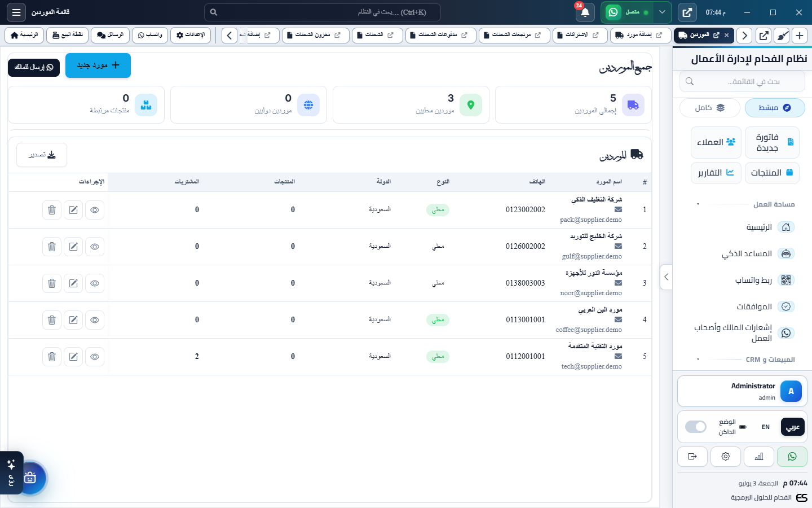Screen dimensions: 812x508
Task: Click العملاء customers shortcut
Action: (716, 142)
